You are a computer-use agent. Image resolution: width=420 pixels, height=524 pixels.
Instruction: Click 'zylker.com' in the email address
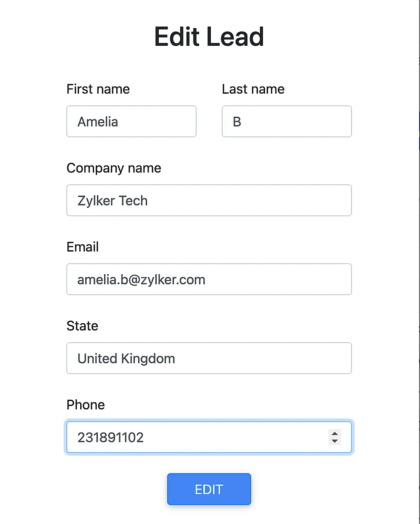173,280
